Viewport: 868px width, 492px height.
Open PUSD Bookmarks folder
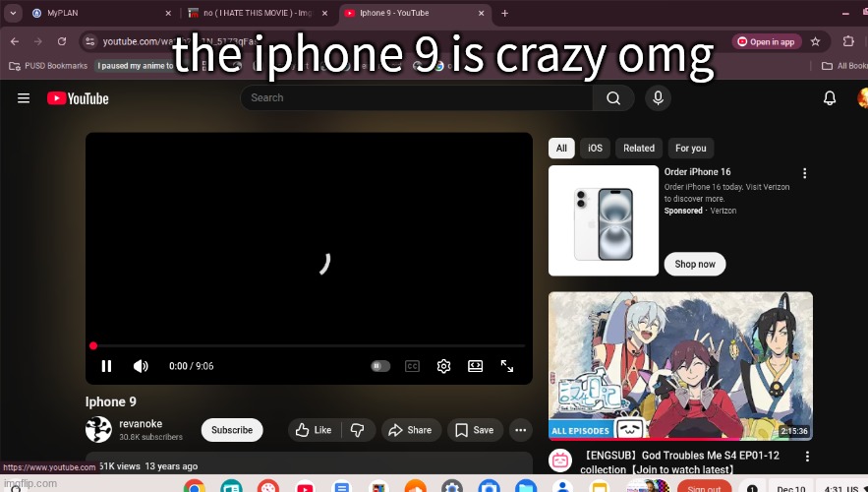[x=48, y=66]
